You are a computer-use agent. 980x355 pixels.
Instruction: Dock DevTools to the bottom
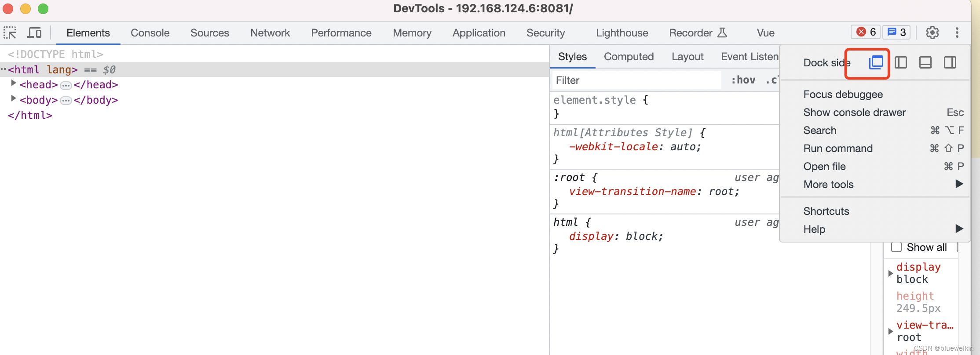click(x=925, y=62)
